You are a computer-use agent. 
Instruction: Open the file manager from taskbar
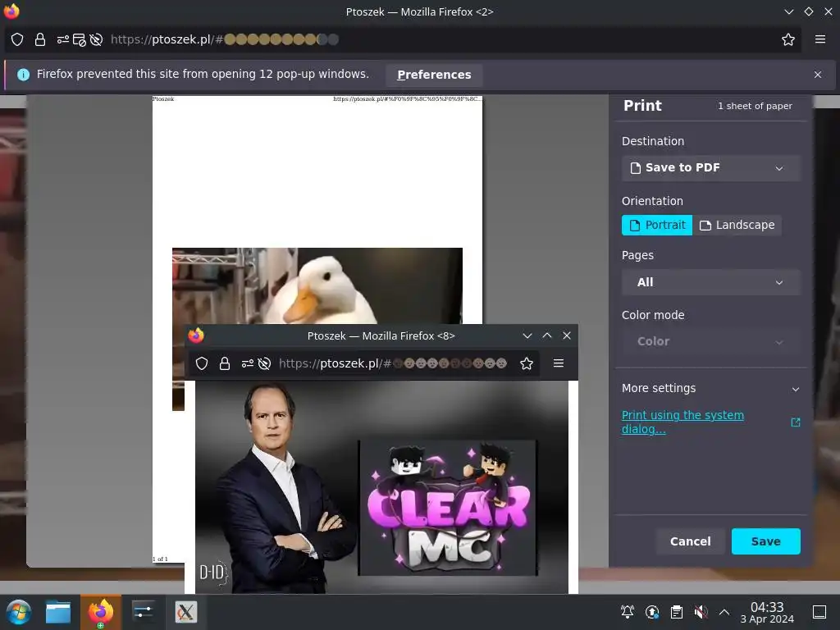(x=58, y=612)
